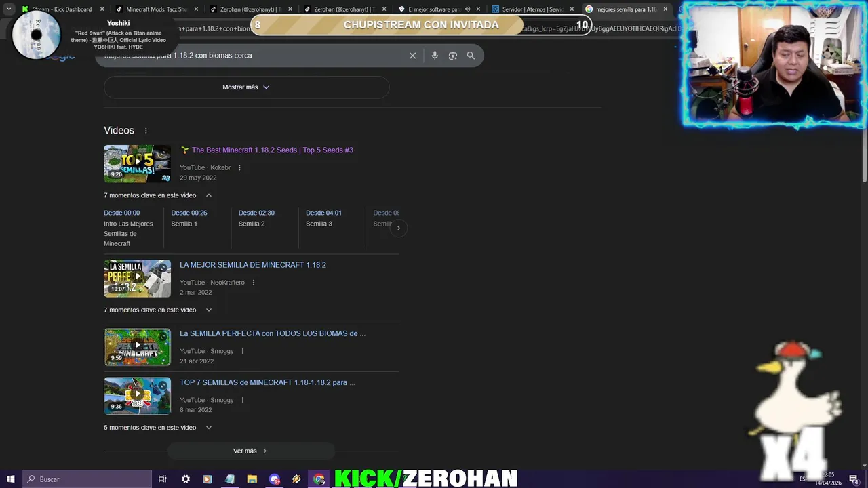Screen dimensions: 868x488
Task: Open Windows Start menu
Action: [x=11, y=479]
